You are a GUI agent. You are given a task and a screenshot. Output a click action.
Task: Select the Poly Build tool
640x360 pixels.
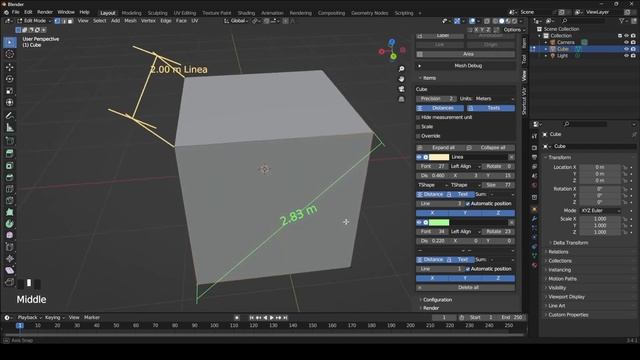pyautogui.click(x=10, y=212)
